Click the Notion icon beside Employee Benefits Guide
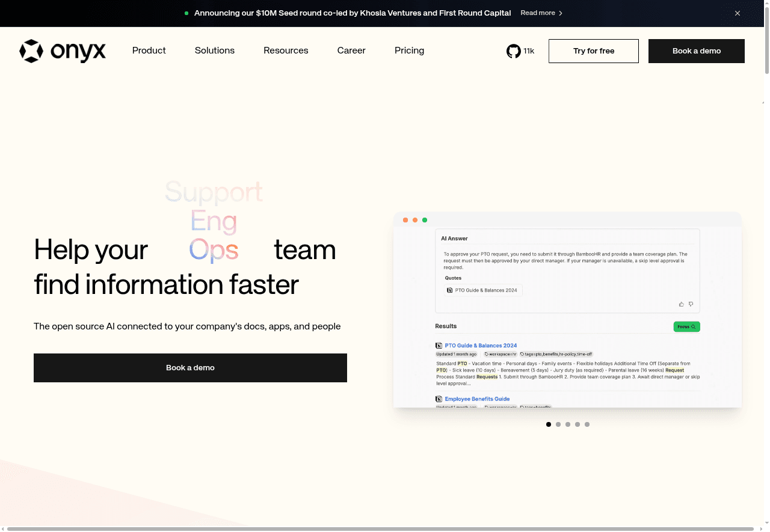The height and width of the screenshot is (532, 770). [439, 399]
